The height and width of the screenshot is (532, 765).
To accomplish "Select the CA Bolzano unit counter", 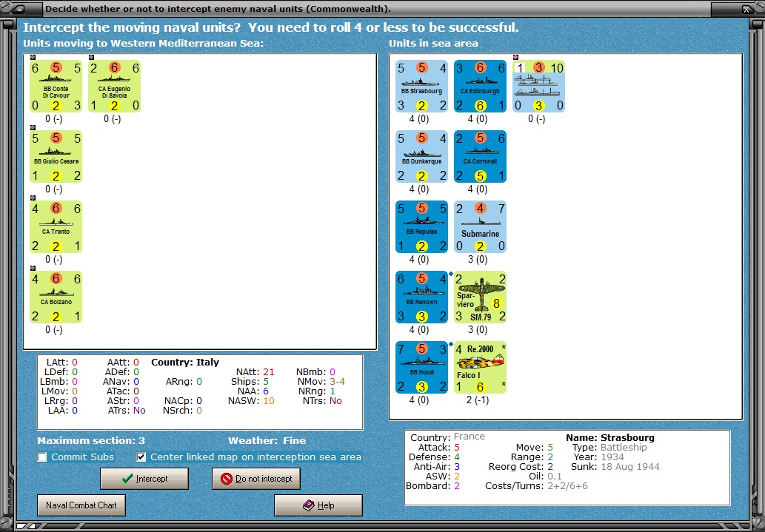I will coord(56,297).
